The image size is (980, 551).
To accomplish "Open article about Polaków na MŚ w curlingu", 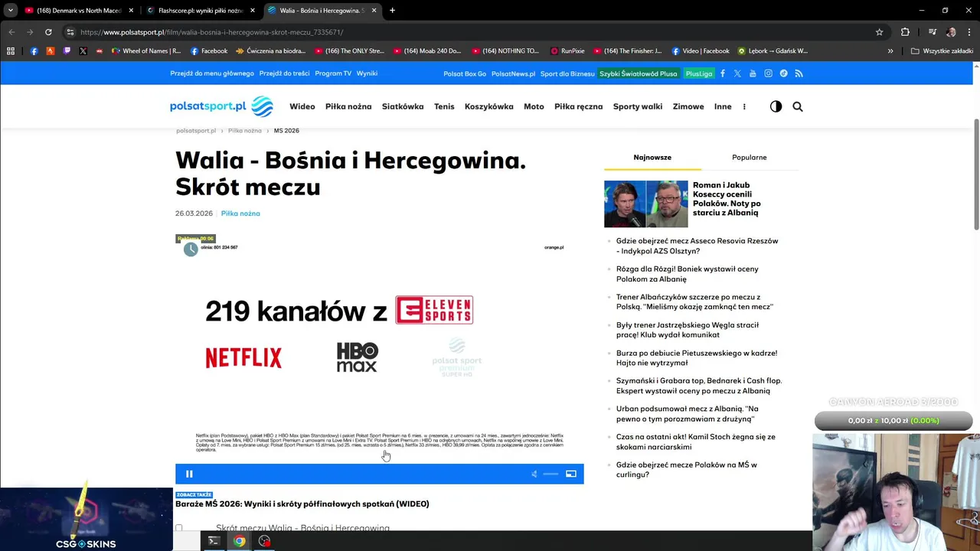I will point(687,469).
